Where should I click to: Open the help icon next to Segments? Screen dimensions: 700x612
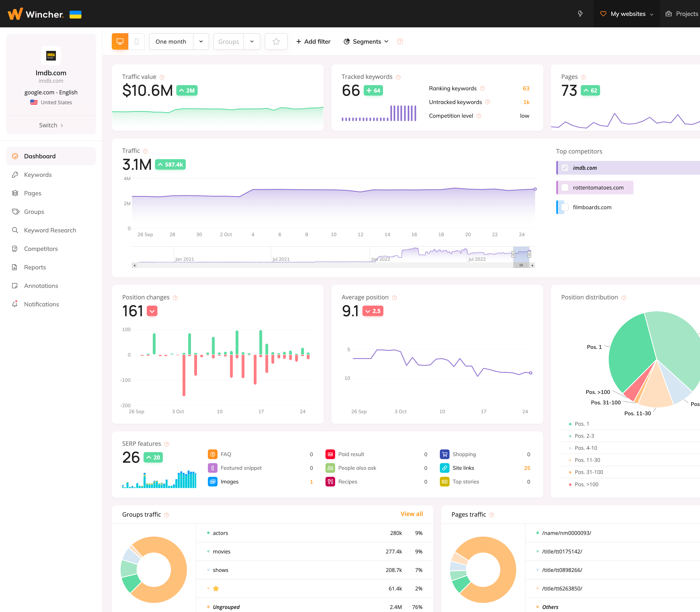pos(400,42)
